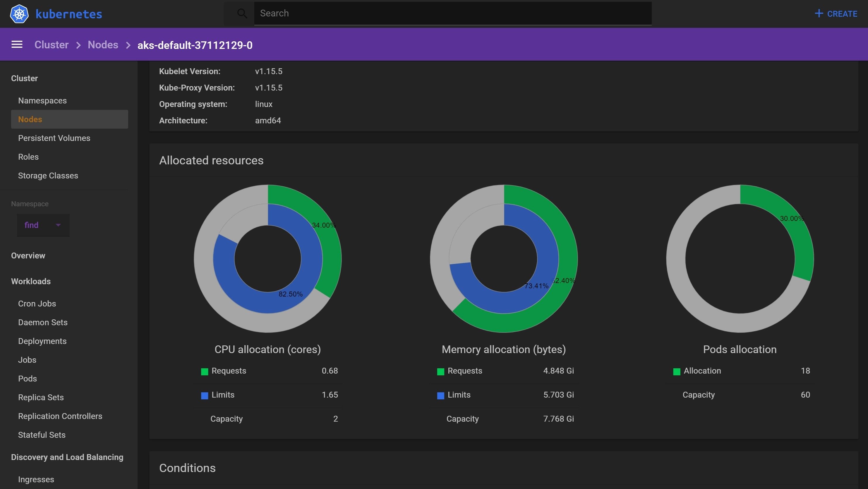Switch to the Nodes sidebar section
868x489 pixels.
(30, 119)
